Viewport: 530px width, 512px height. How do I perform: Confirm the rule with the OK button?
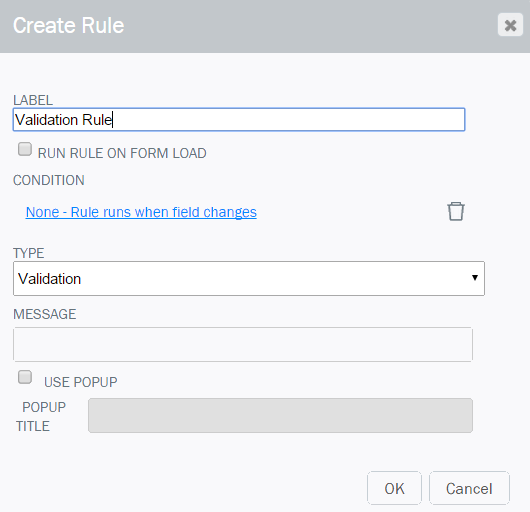394,488
